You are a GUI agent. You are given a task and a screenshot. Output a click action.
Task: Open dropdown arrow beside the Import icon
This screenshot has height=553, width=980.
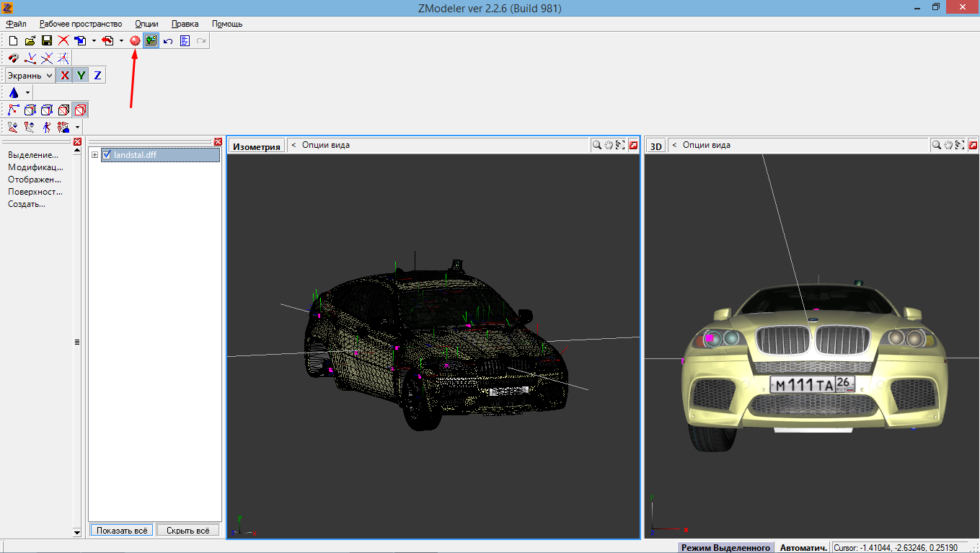94,41
